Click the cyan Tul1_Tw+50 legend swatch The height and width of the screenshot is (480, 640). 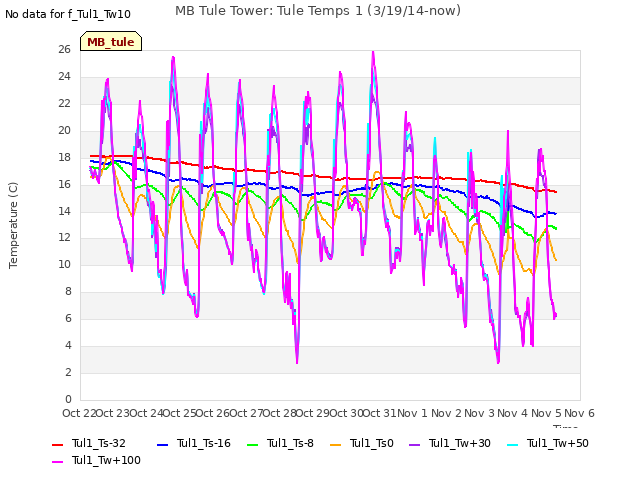513,444
